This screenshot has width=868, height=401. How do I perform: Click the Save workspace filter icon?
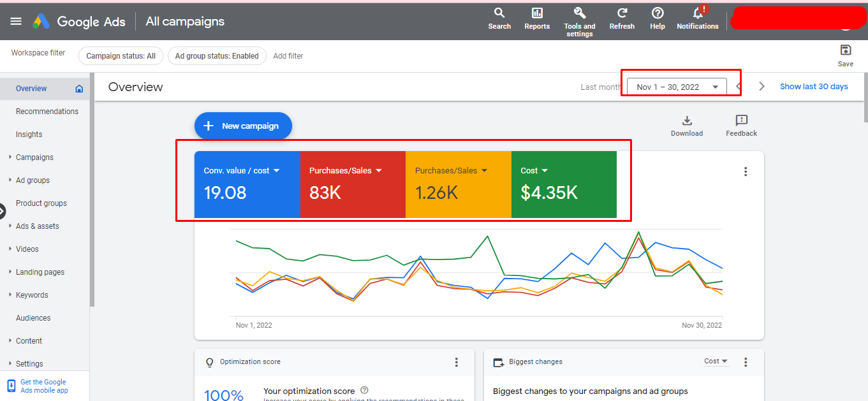846,51
